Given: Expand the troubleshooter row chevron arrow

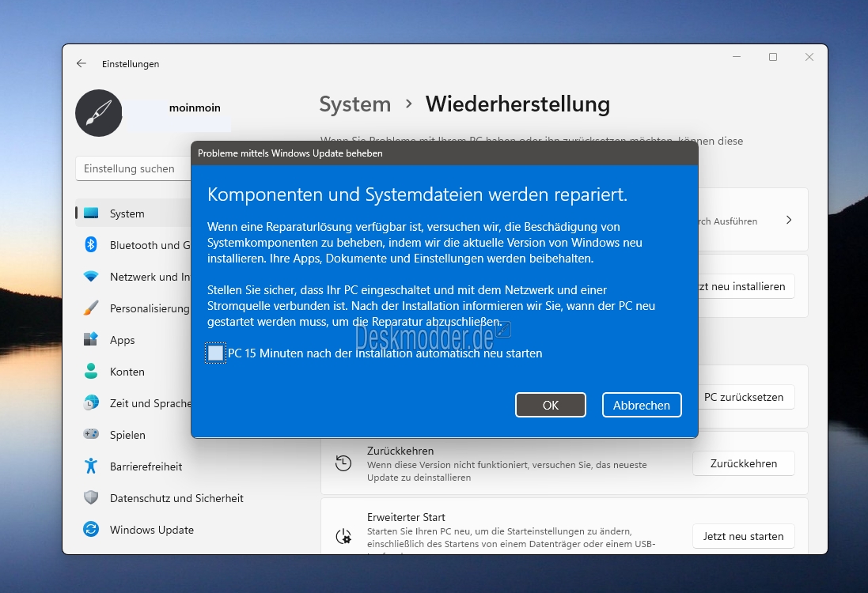Looking at the screenshot, I should pyautogui.click(x=789, y=220).
